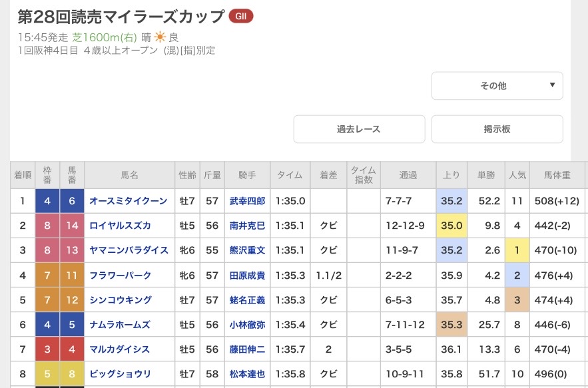
Task: Click the 着順 column header
Action: (23, 175)
